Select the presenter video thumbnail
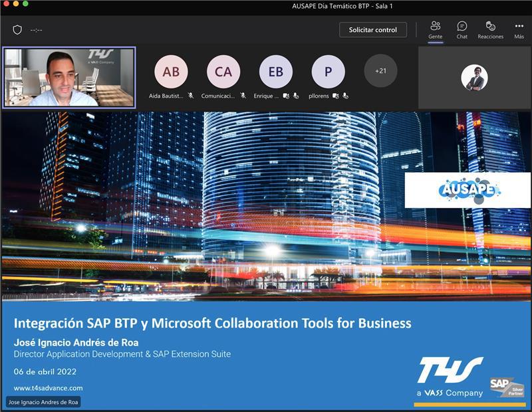 point(69,78)
